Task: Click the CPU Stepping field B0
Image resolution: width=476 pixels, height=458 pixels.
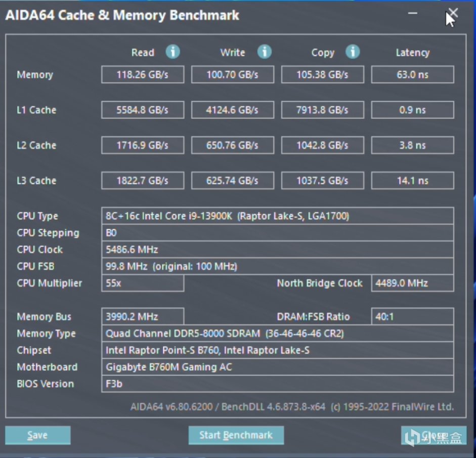Action: point(278,233)
